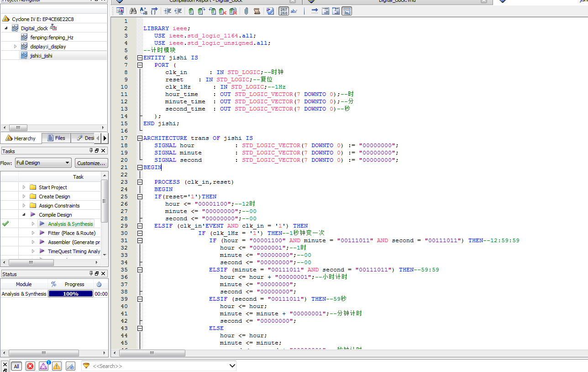Expand the display:i_display hierarchy node
Viewport: 588px width, 372px height.
point(15,46)
